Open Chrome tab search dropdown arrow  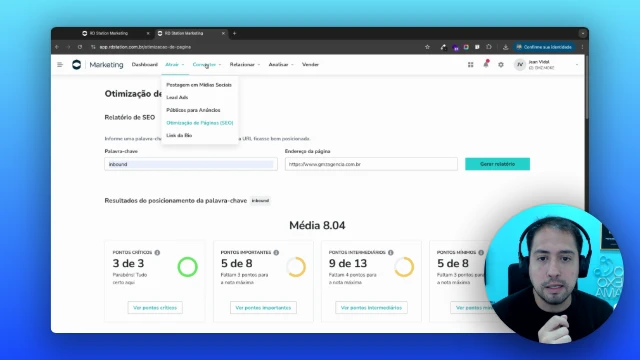(582, 33)
